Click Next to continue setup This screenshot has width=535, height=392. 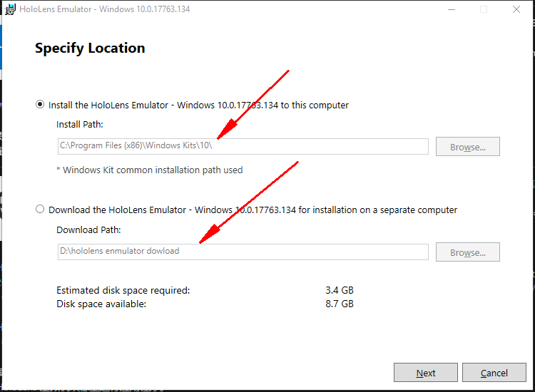(x=426, y=373)
